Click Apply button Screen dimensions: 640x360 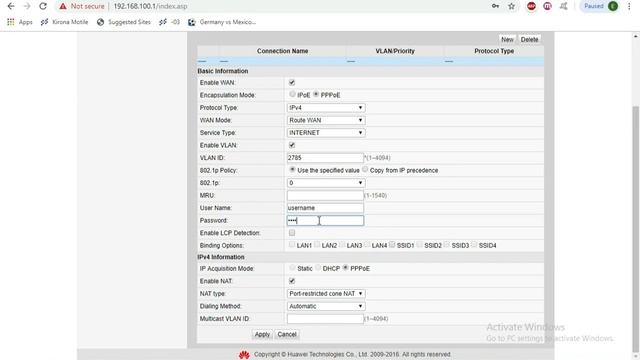262,334
